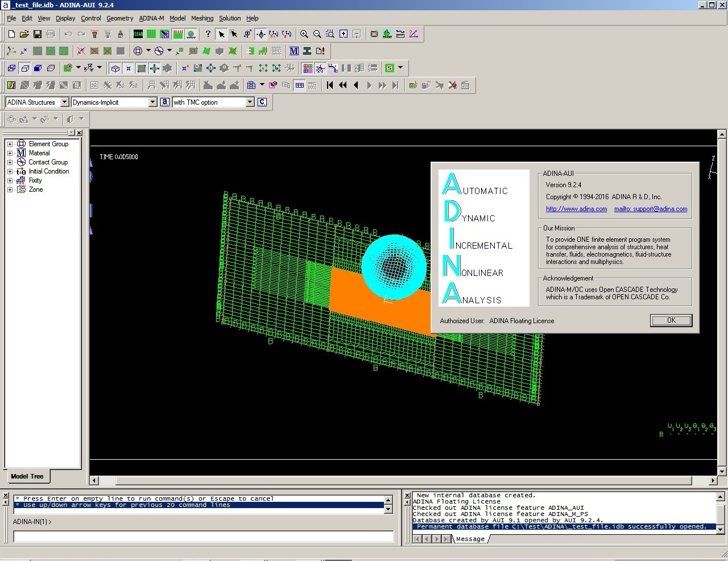
Task: Open the Display menu
Action: click(65, 18)
